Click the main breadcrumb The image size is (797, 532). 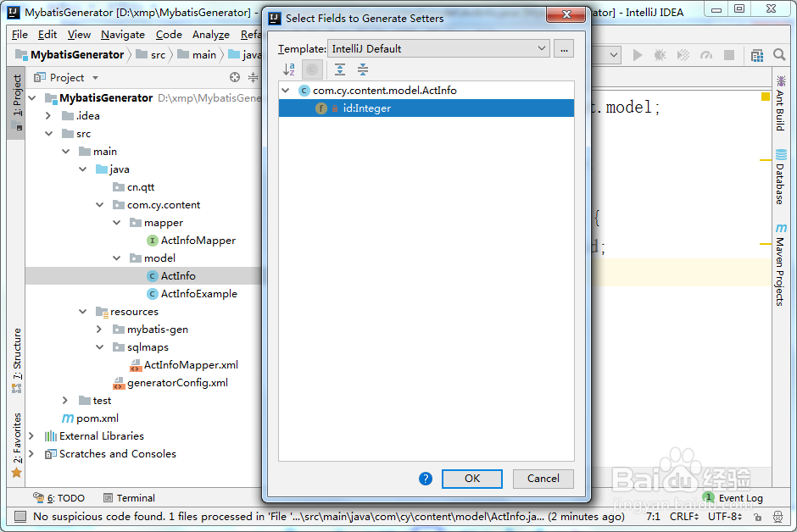coord(197,55)
